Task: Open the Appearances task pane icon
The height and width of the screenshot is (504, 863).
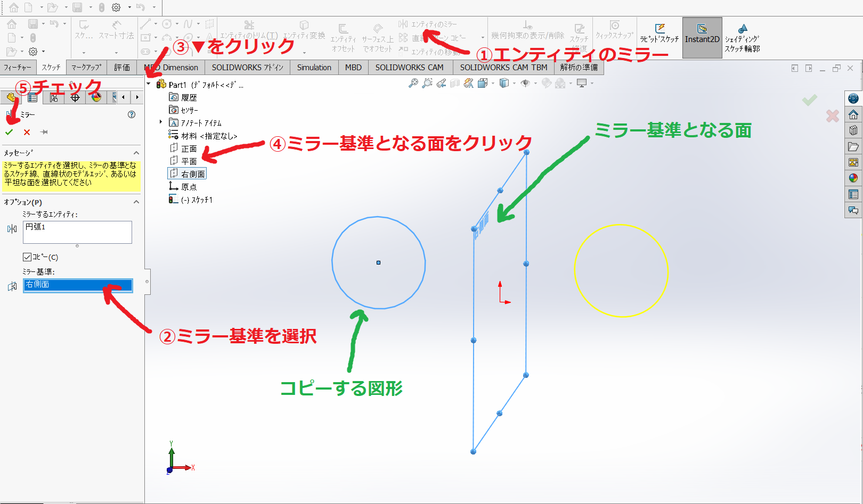Action: [x=853, y=178]
